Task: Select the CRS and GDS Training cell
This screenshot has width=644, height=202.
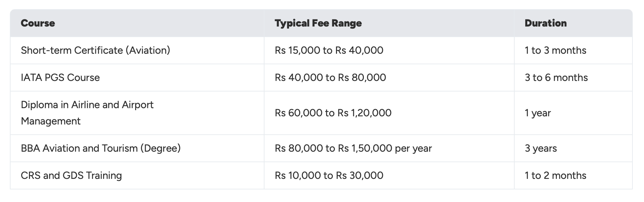Action: point(71,175)
